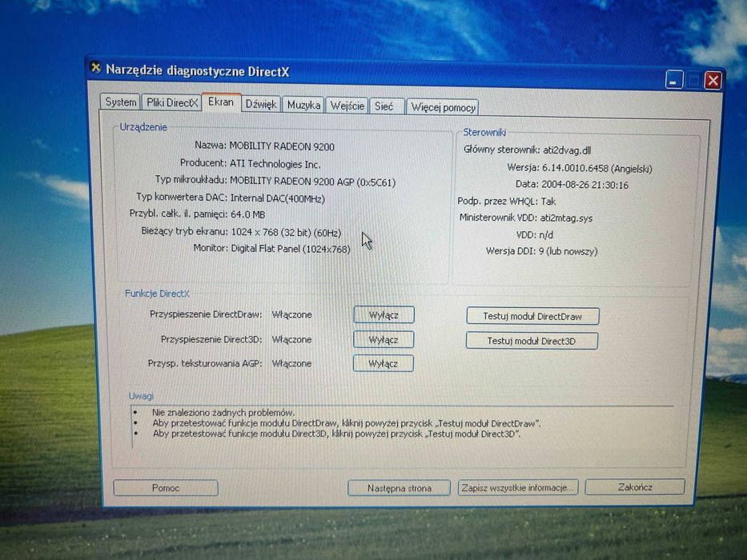
Task: Click note Nie znaleziono żadnych problemów
Action: (223, 412)
